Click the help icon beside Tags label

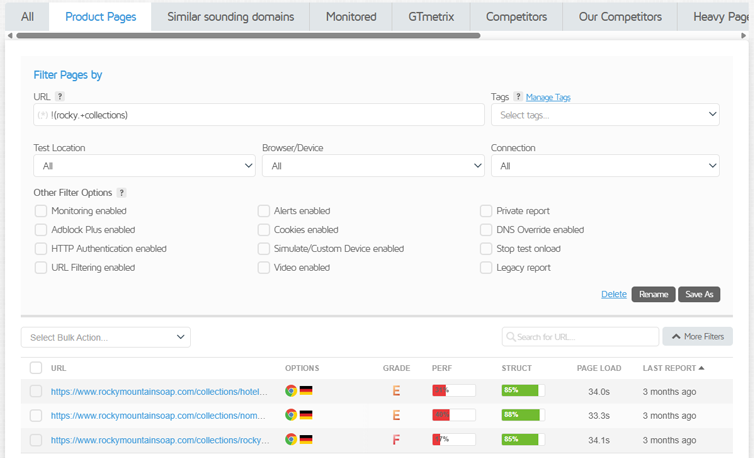[x=518, y=97]
